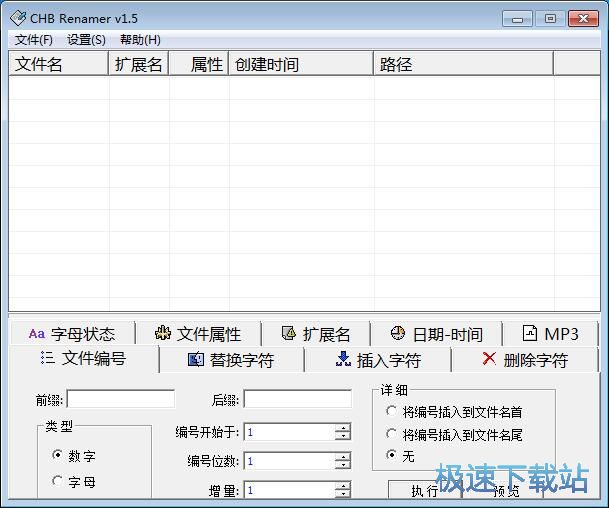Click the red X icon on 删除字符 tab

click(489, 358)
